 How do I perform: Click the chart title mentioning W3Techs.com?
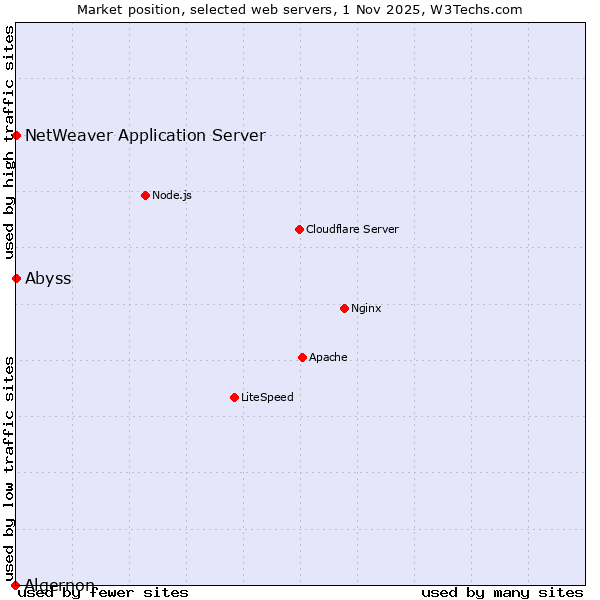point(300,9)
